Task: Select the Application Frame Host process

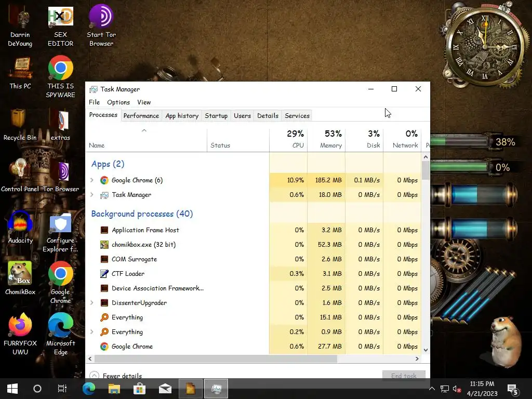Action: point(254,230)
